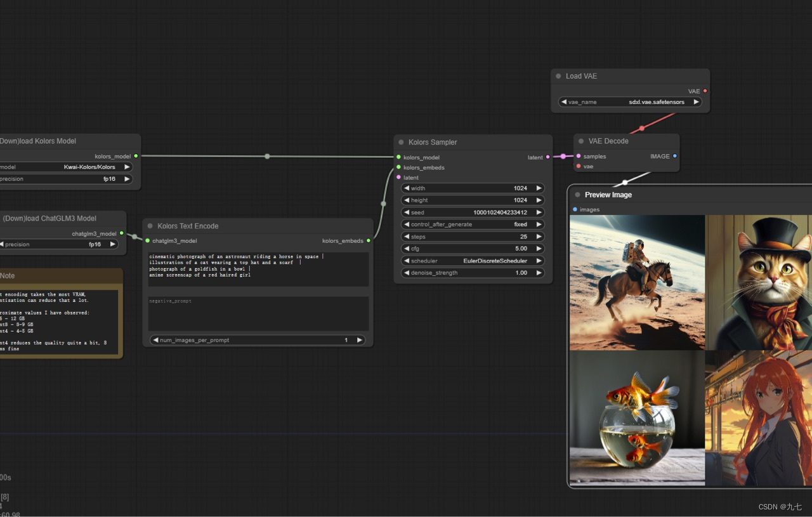The width and height of the screenshot is (812, 517).
Task: Click the IMAGE output port on VAE Decode
Action: (674, 156)
